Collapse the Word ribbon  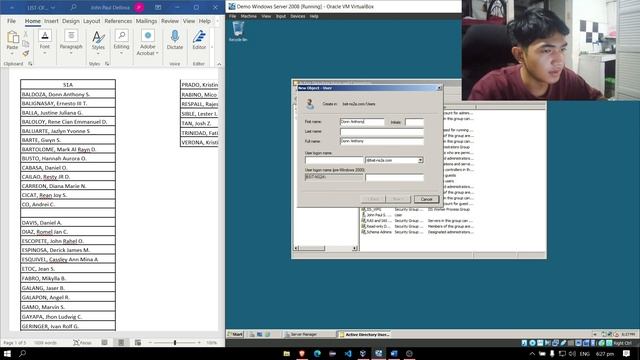[x=219, y=64]
